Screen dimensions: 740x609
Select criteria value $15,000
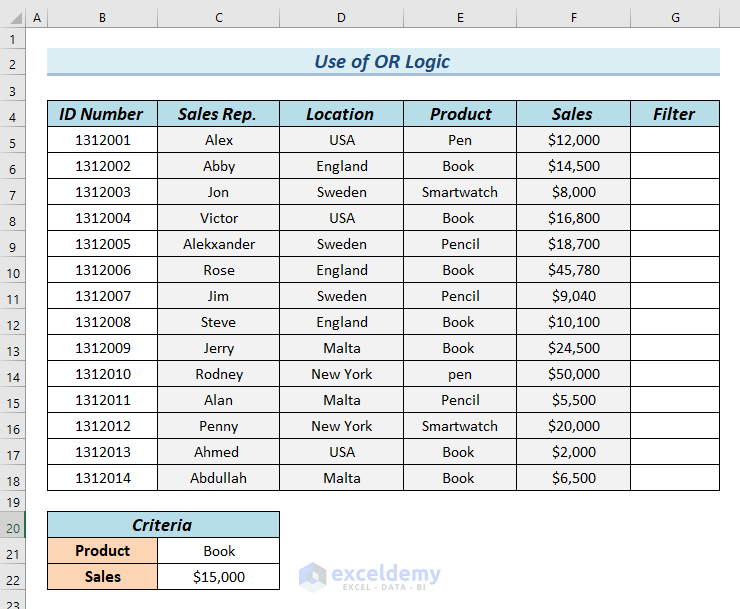coord(219,576)
